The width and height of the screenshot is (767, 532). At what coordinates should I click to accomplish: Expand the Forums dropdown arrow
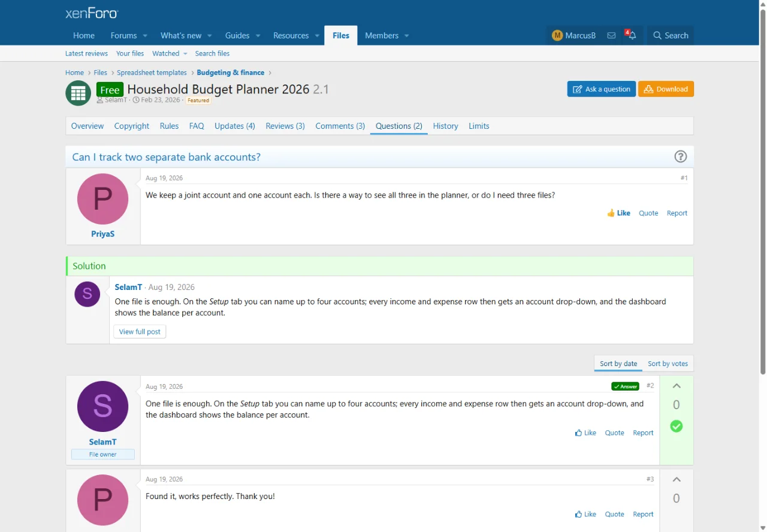[x=145, y=35]
